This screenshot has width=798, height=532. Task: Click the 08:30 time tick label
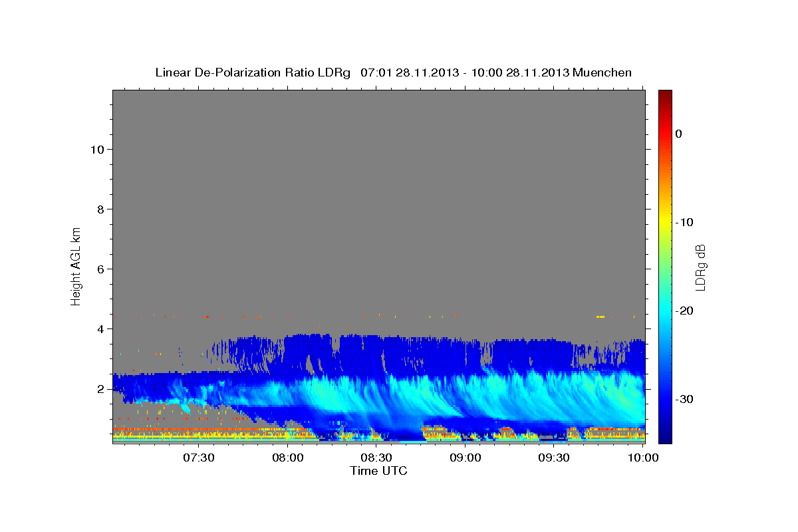[x=376, y=458]
